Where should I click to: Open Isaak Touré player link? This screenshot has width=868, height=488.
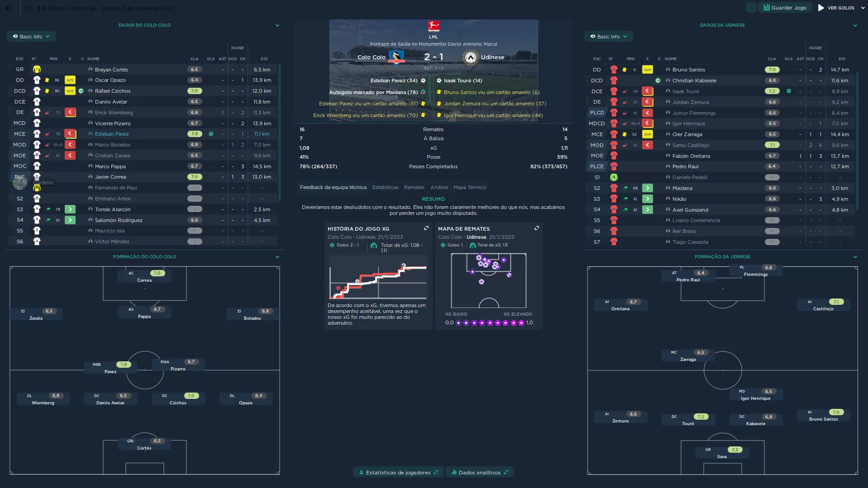tap(686, 91)
